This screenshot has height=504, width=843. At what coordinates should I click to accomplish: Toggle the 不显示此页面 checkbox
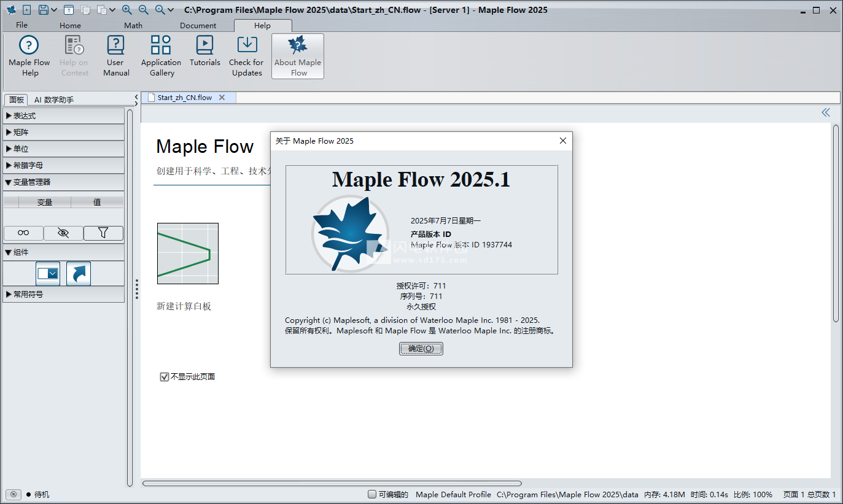pyautogui.click(x=164, y=377)
